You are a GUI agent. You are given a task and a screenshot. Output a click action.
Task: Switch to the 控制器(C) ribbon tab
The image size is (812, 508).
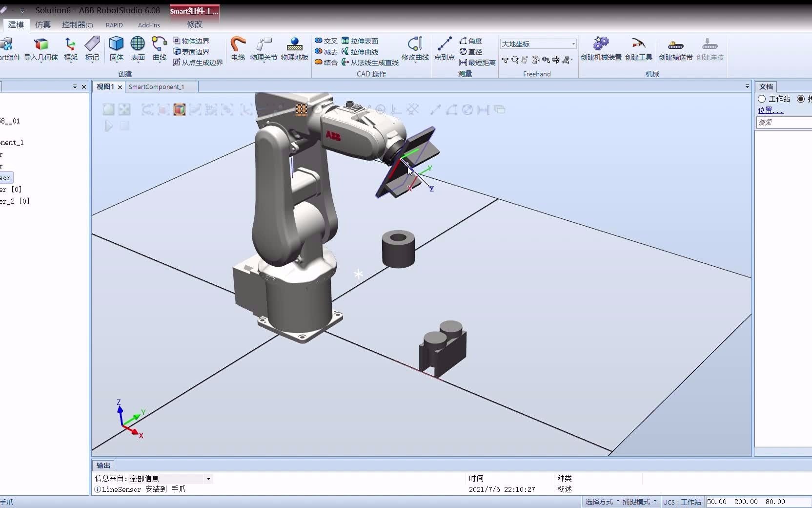77,25
